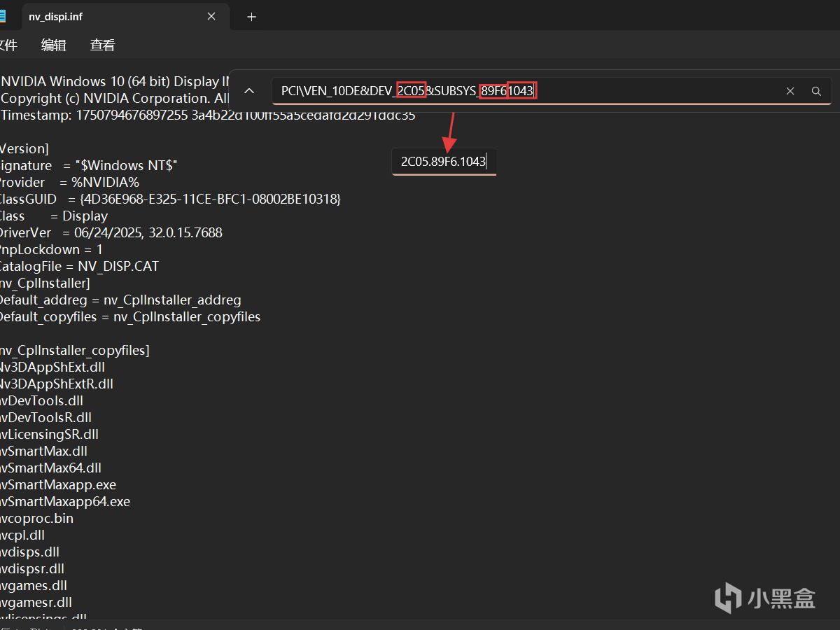Click the 2C05.89F6.1043 text field
Image resolution: width=840 pixels, height=630 pixels.
coord(444,162)
